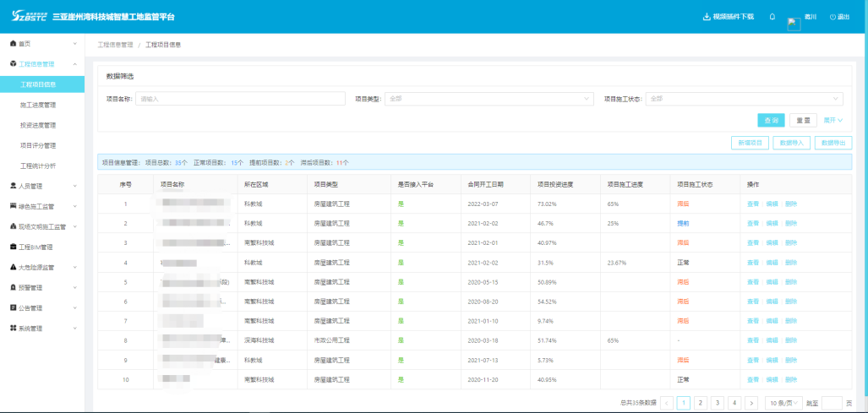Click the 工程BIM管理 briefcase icon

pos(13,247)
